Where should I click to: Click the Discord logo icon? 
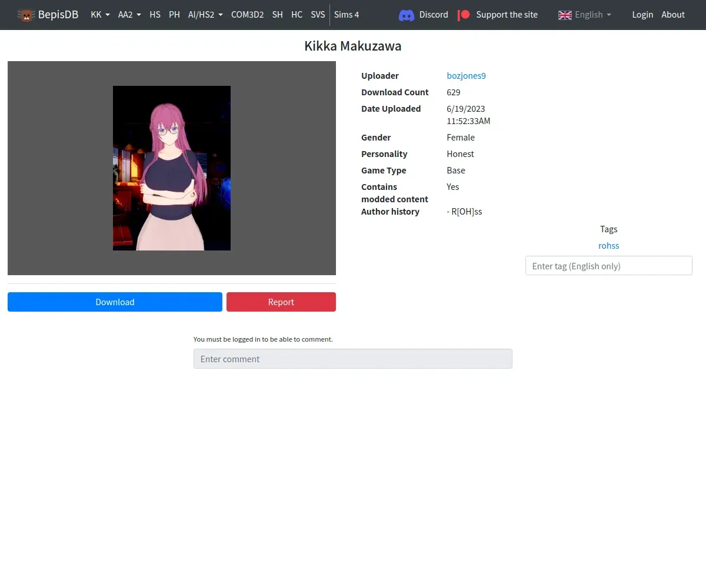point(407,15)
